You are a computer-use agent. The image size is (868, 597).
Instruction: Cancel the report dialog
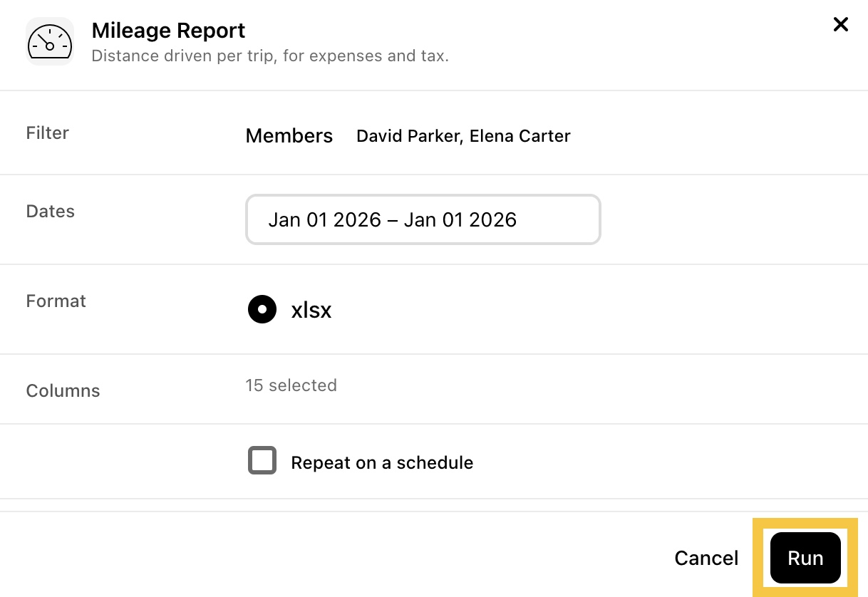point(706,558)
